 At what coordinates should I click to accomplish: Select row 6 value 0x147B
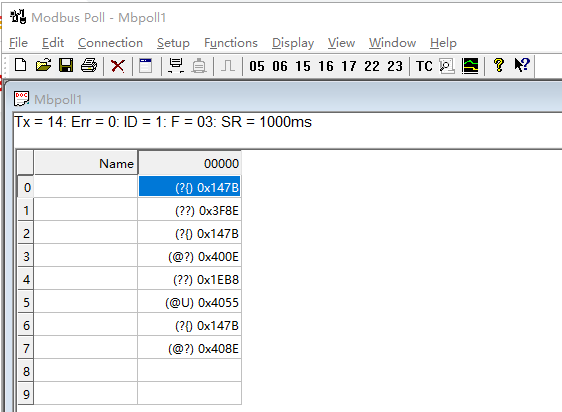[x=190, y=325]
